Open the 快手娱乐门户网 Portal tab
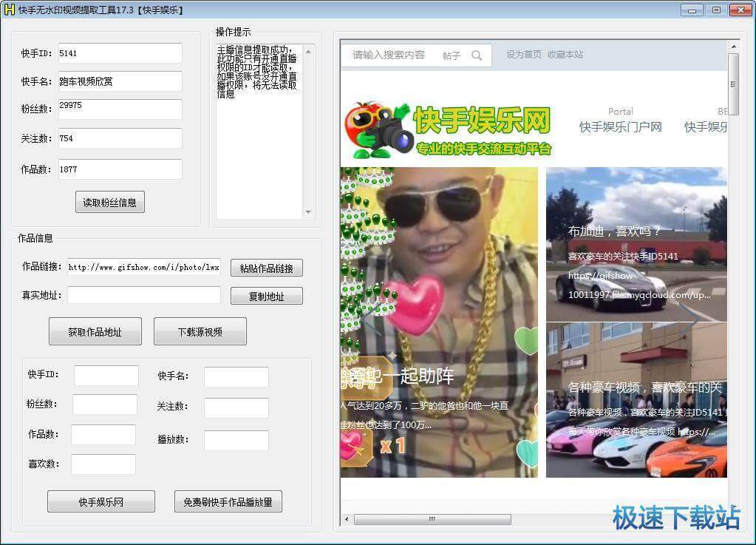 pos(620,120)
